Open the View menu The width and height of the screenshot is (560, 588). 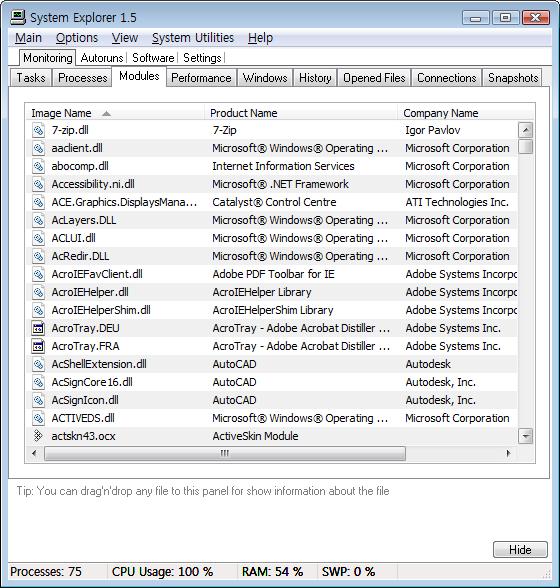(125, 38)
